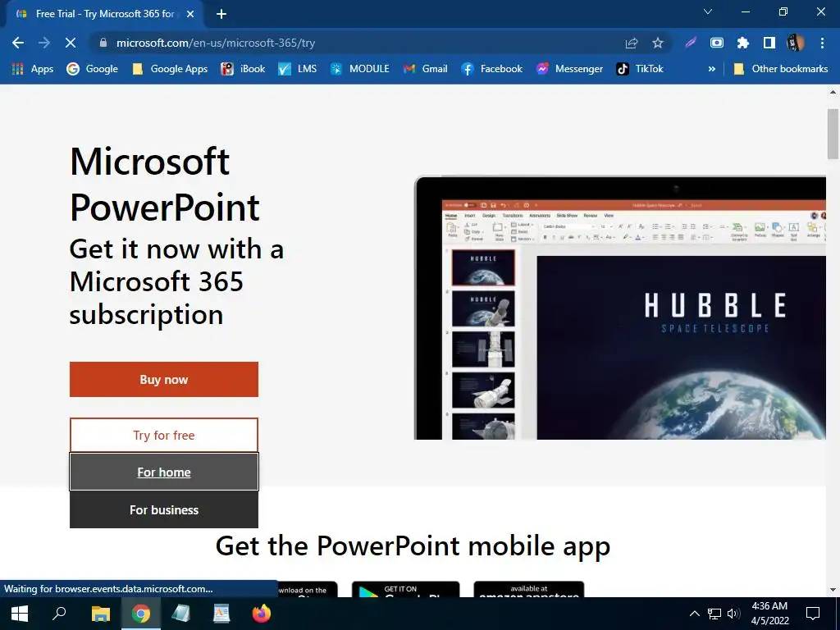Open the TikTok bookmark
840x630 pixels.
point(640,69)
